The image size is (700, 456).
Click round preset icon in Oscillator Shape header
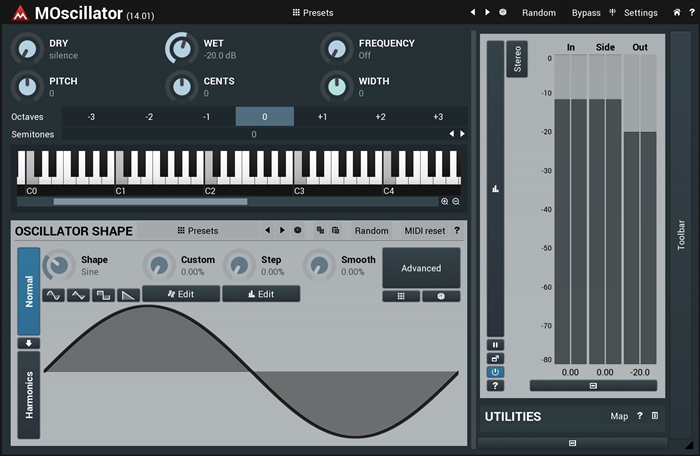click(x=297, y=230)
